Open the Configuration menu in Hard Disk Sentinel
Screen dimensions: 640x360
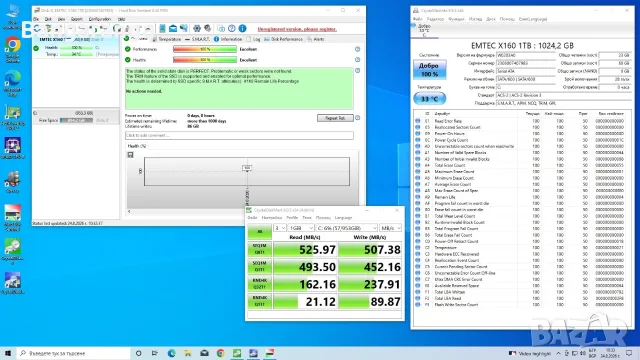[100, 19]
